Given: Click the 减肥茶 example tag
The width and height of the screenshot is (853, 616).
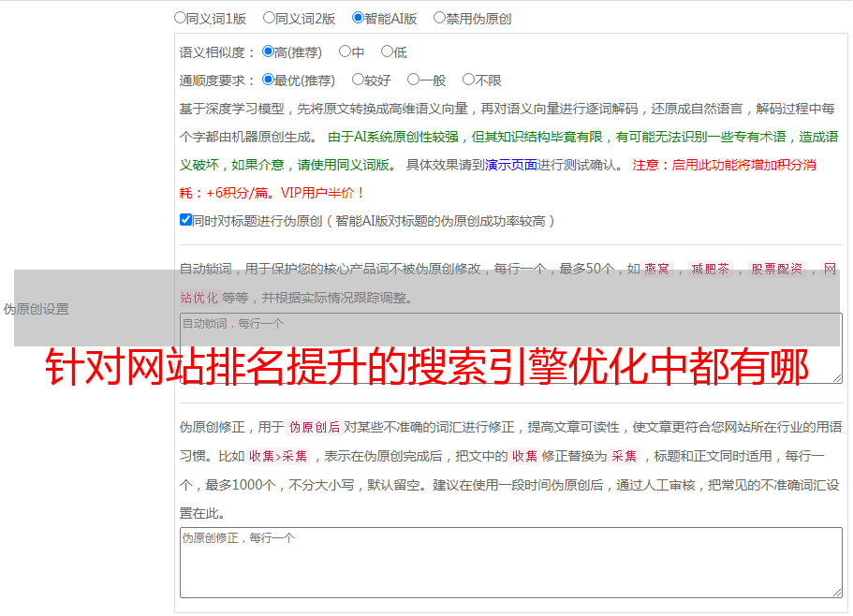Looking at the screenshot, I should (x=711, y=269).
